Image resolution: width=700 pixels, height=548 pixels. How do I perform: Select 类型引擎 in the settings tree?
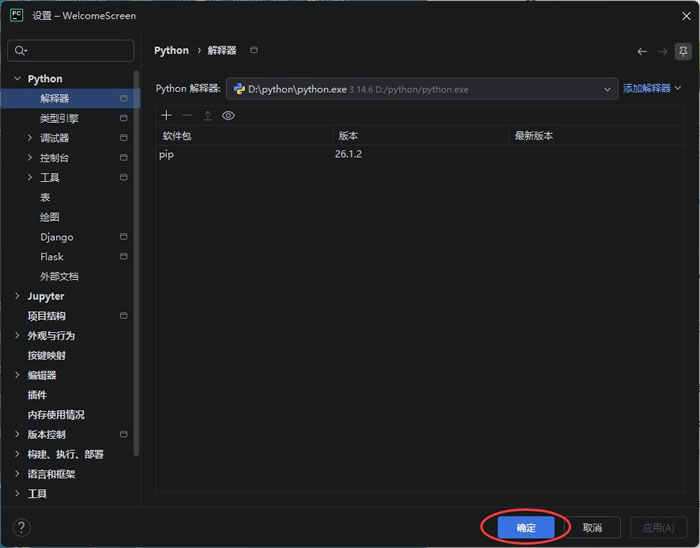tap(59, 118)
